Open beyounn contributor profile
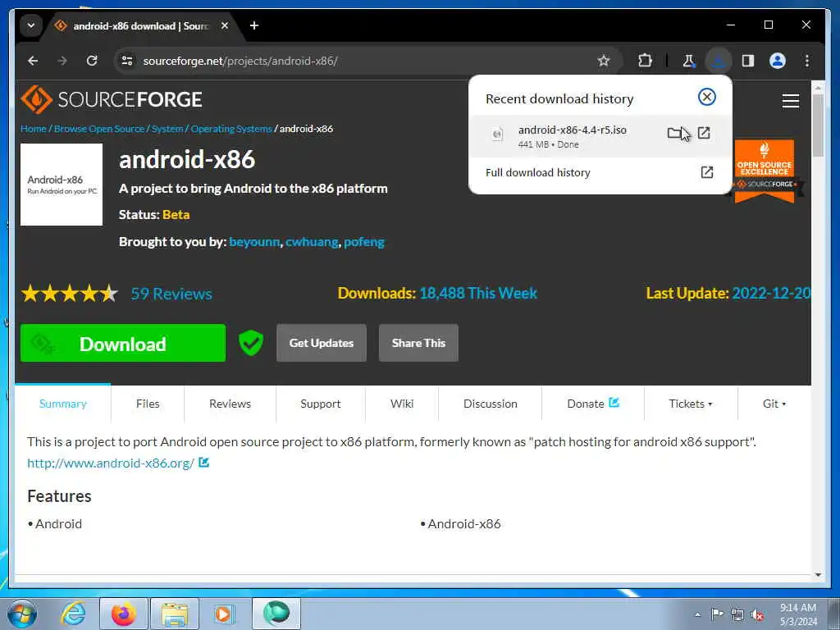 (254, 242)
